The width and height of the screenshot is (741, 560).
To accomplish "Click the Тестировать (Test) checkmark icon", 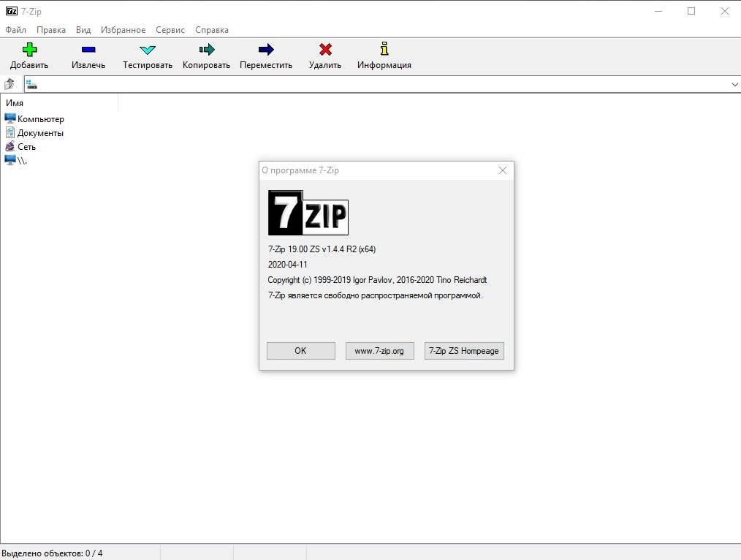I will click(x=148, y=50).
